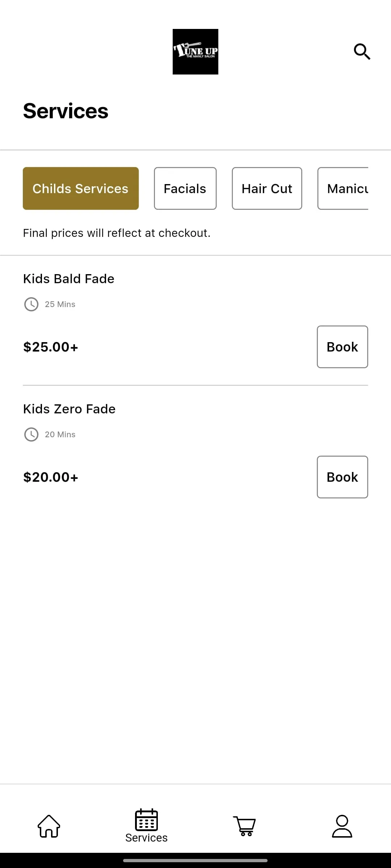The height and width of the screenshot is (868, 391).
Task: Tap the system home indicator bar
Action: 195,861
